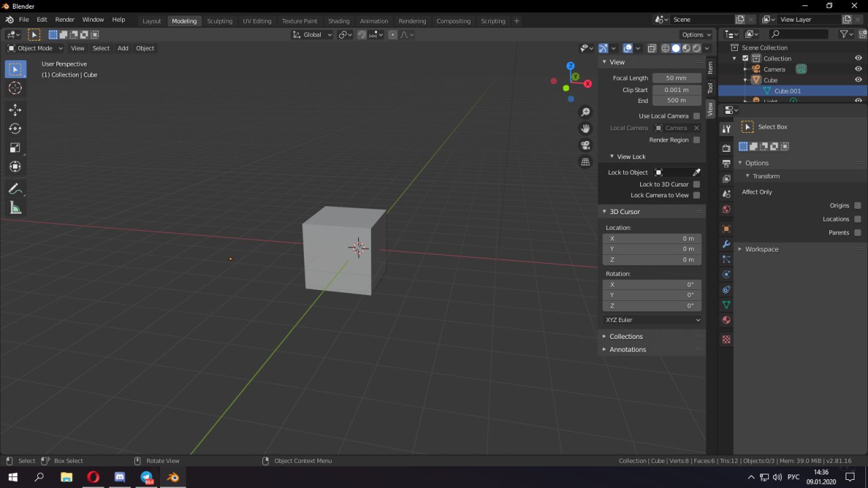Switch orthographic/perspective grid icon
This screenshot has width=868, height=488.
(585, 162)
